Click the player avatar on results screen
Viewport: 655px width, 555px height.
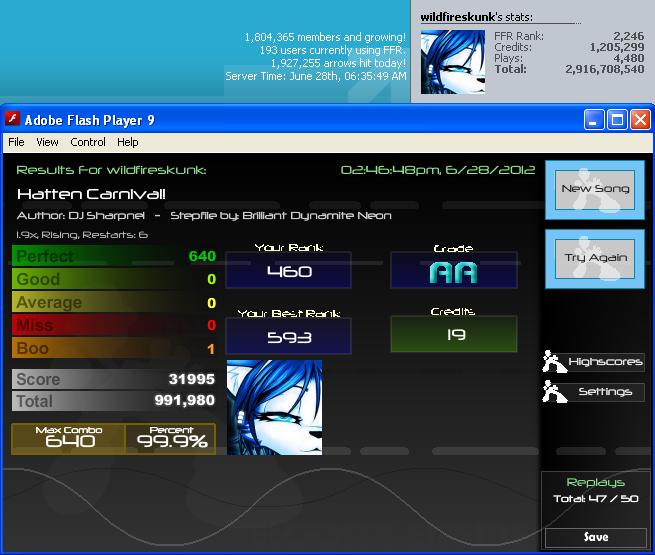click(x=274, y=408)
